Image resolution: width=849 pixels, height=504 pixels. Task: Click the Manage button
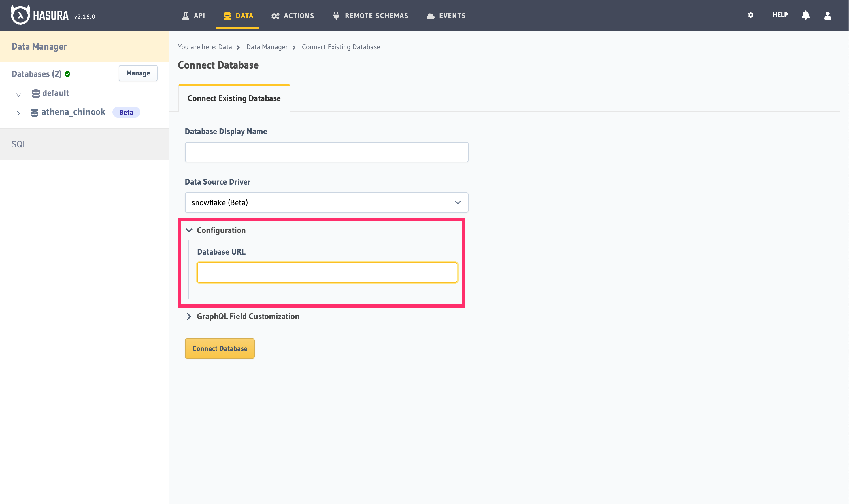point(138,73)
